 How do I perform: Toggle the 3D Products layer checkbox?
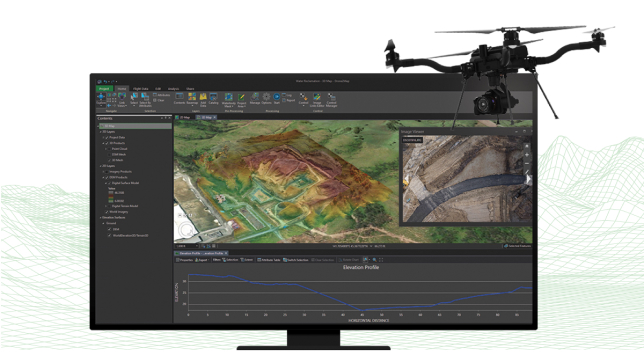point(107,143)
